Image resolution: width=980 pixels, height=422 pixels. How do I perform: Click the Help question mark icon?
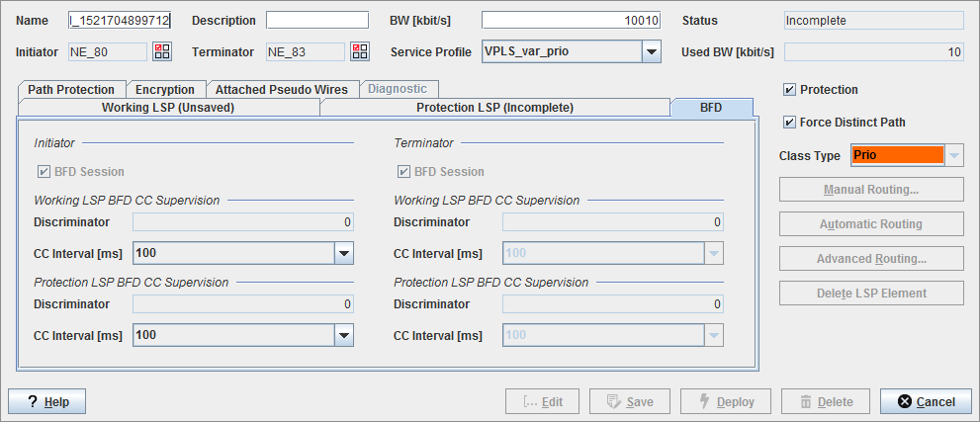coord(32,402)
